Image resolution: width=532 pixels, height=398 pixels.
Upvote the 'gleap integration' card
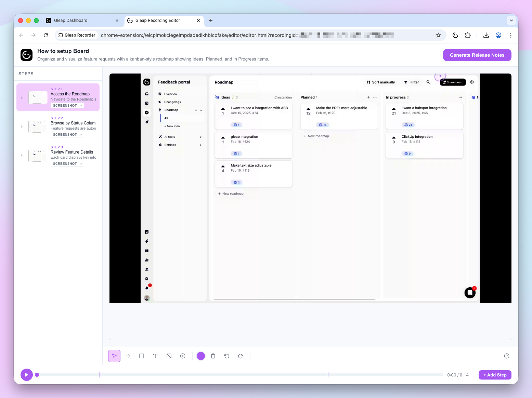point(223,138)
